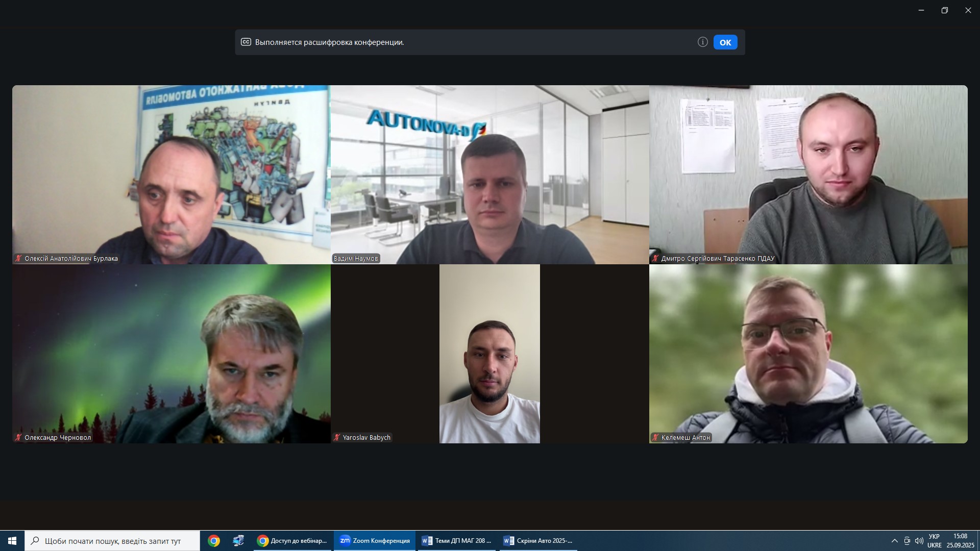Open Chrome from the taskbar
The height and width of the screenshot is (551, 980).
214,541
